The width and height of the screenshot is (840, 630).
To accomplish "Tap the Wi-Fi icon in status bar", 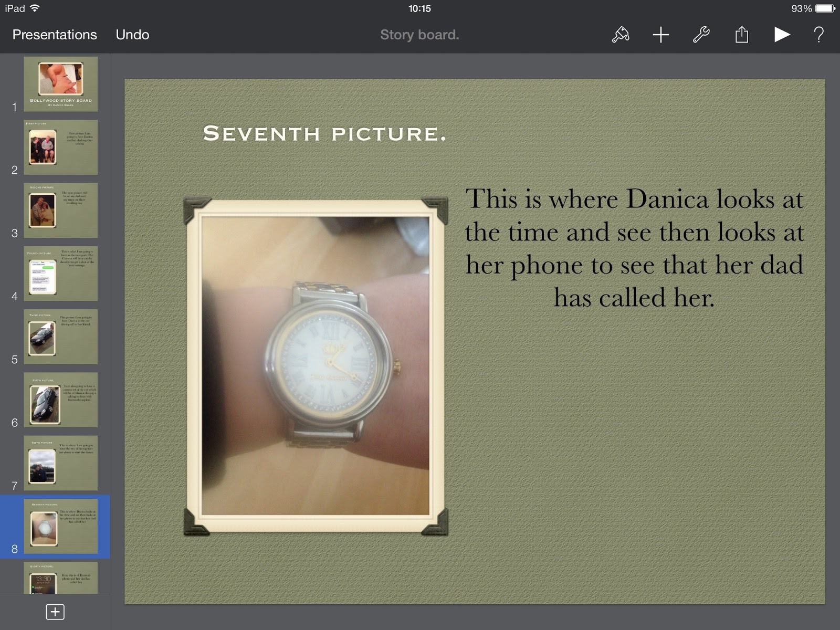I will tap(35, 8).
